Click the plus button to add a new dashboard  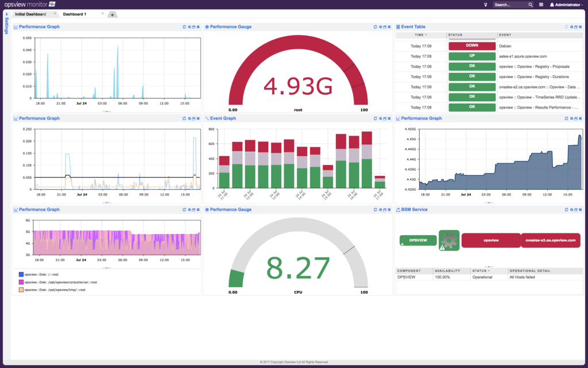[113, 14]
